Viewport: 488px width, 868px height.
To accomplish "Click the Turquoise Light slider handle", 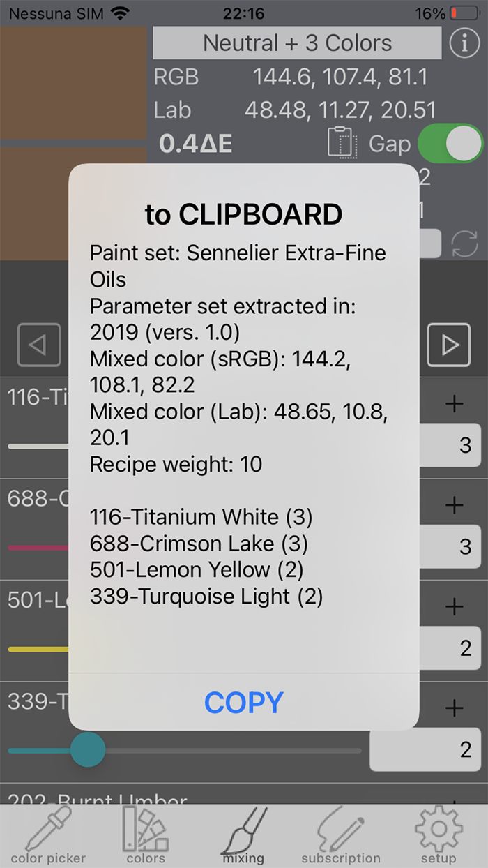I will point(88,751).
